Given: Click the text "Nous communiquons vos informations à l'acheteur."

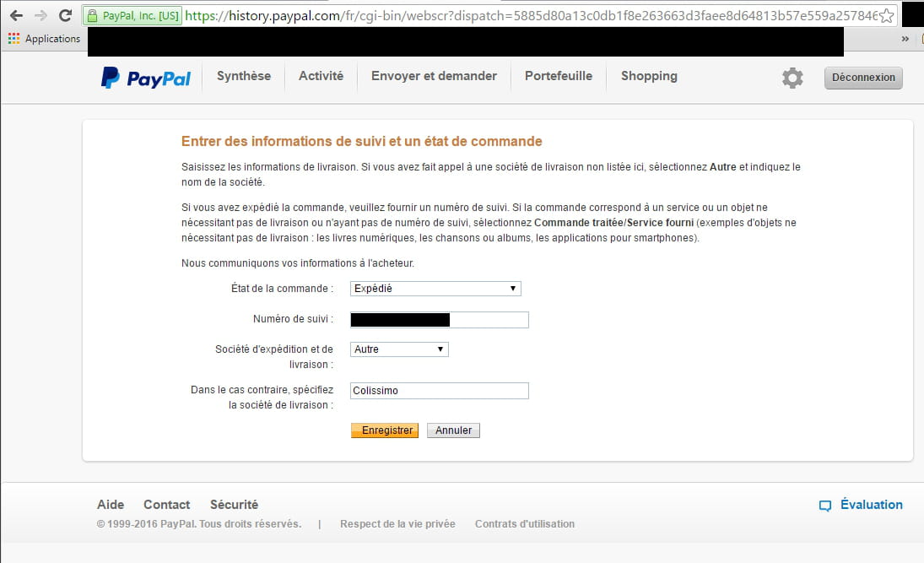Looking at the screenshot, I should (x=298, y=263).
